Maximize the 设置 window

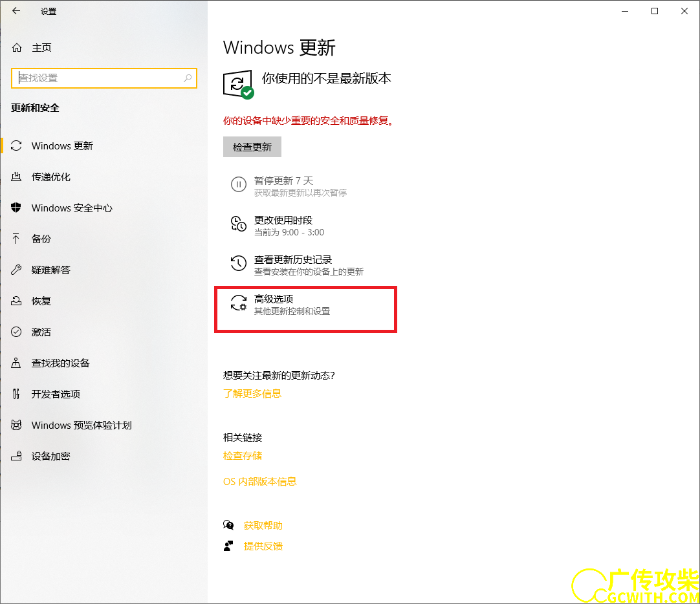click(x=655, y=11)
